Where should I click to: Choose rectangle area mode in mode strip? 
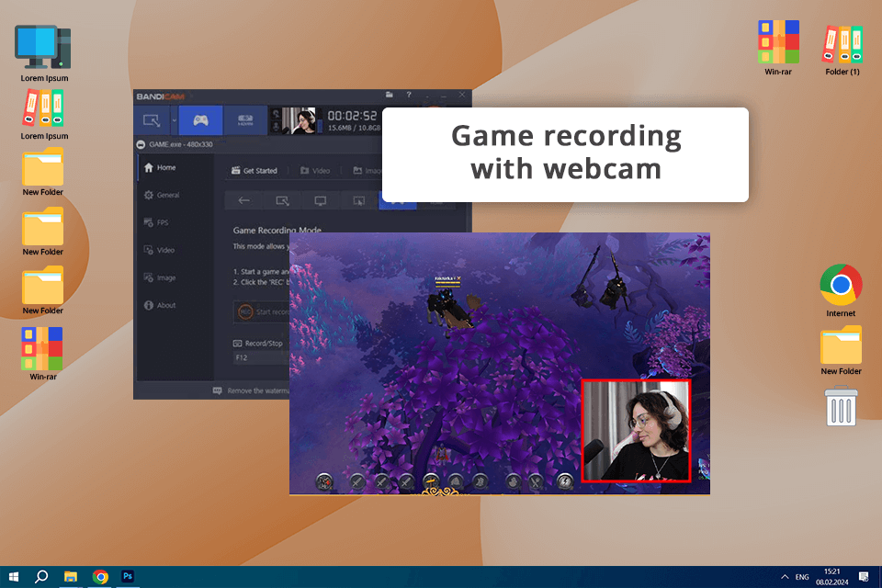tap(282, 200)
